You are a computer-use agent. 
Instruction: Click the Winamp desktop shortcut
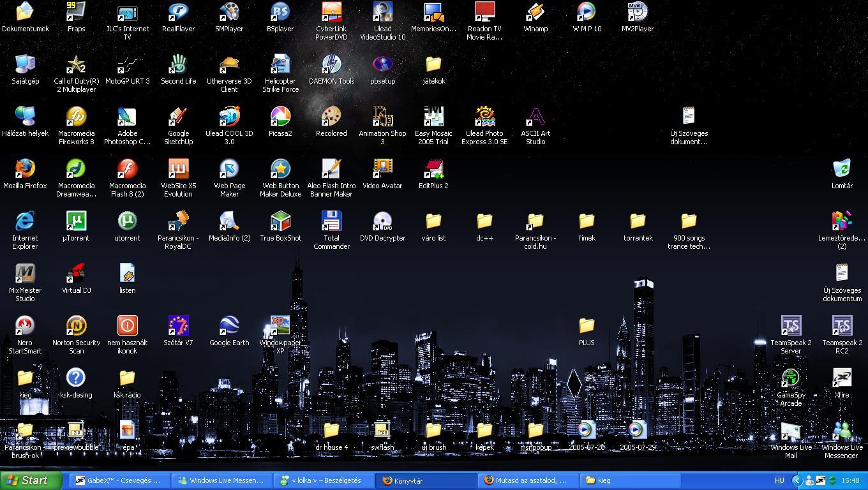[x=535, y=17]
